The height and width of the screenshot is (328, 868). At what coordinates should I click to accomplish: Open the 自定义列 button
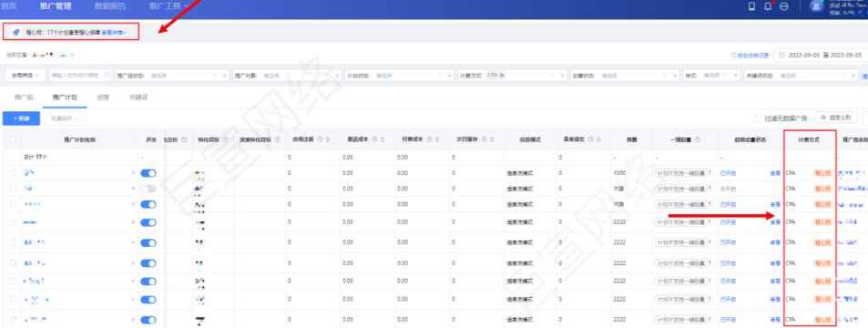(836, 118)
